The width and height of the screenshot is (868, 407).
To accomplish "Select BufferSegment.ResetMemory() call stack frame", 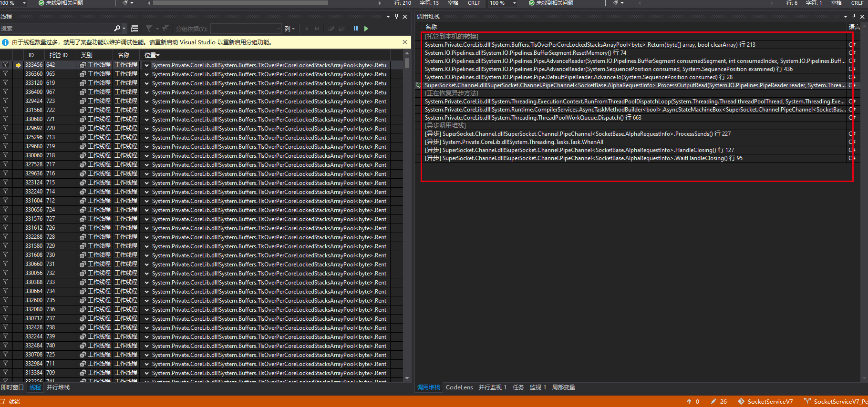I will click(635, 53).
